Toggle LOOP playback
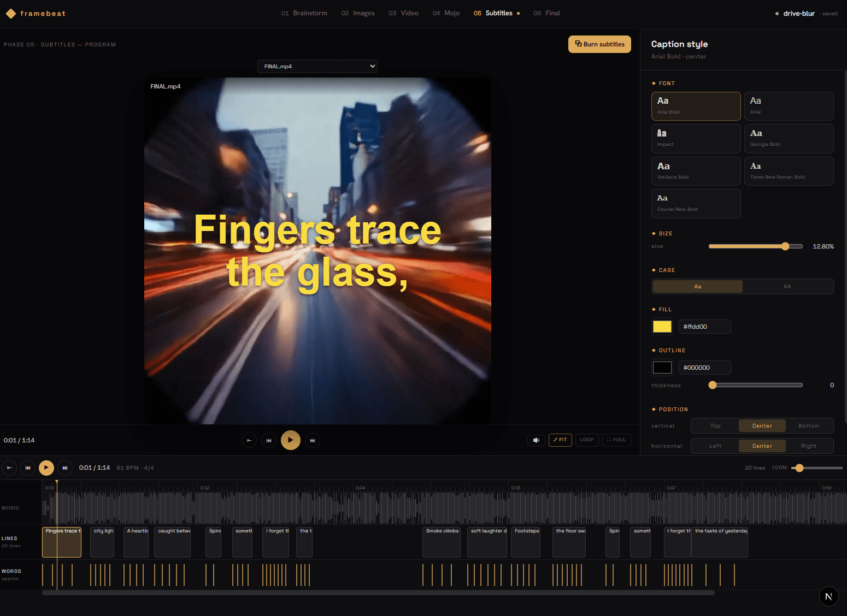This screenshot has height=616, width=847. click(587, 440)
